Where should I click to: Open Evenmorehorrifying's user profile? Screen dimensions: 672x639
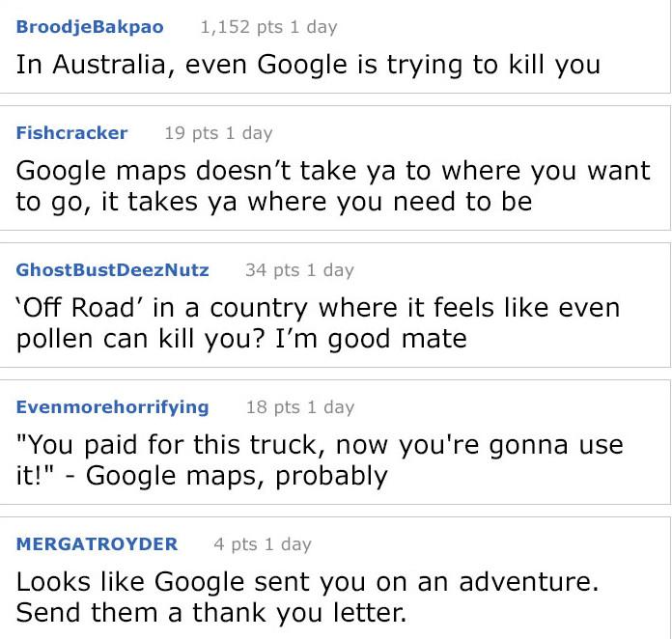(x=112, y=407)
